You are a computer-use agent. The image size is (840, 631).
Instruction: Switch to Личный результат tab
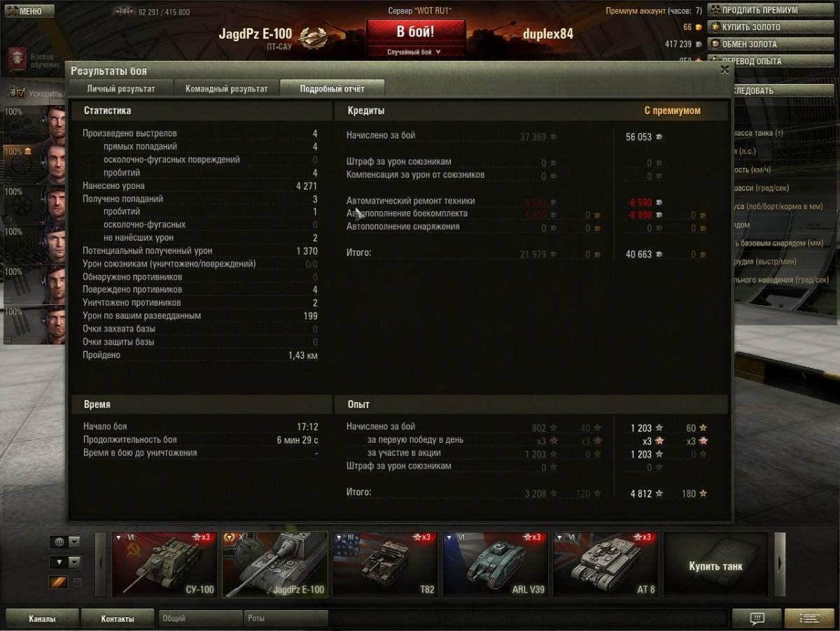pos(120,89)
